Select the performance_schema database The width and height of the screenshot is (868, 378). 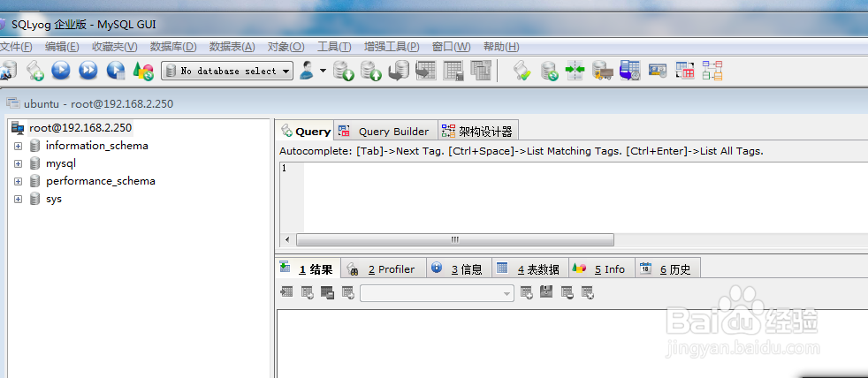click(x=100, y=182)
